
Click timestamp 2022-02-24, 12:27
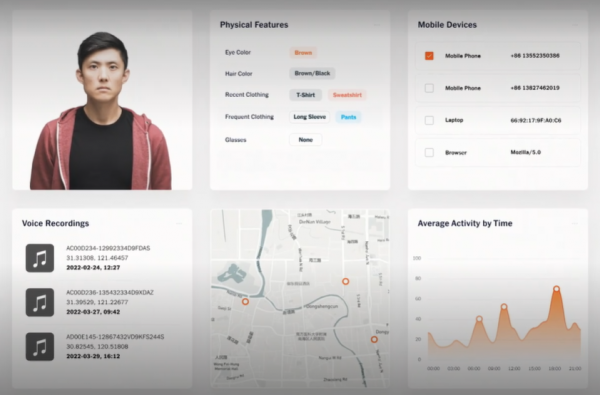point(93,268)
